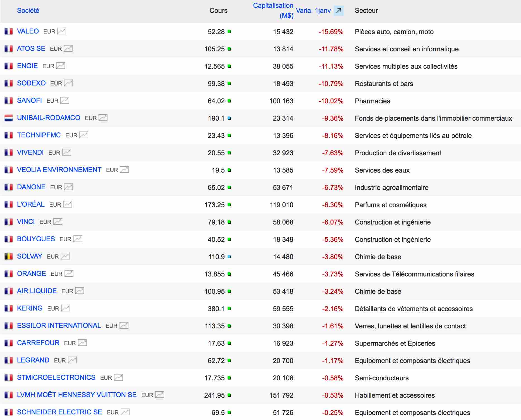Open the KERING company link
Screen dimensions: 521x420
30,308
